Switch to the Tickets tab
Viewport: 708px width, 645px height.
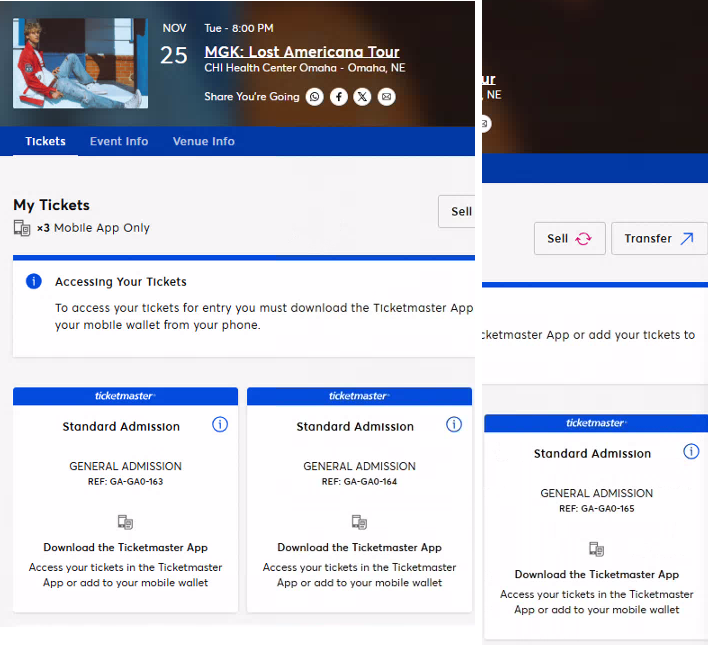45,141
